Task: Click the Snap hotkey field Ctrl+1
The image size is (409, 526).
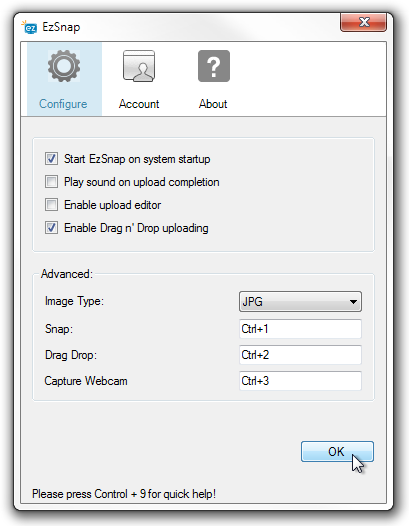Action: [300, 329]
